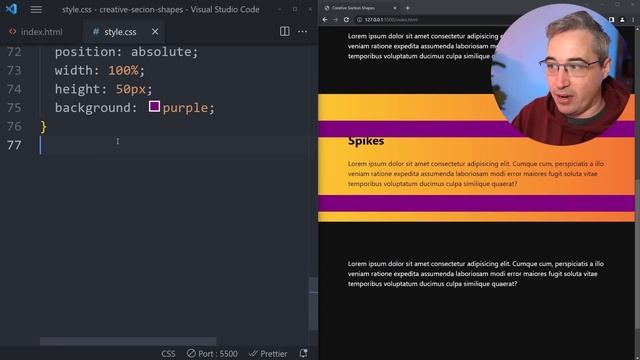640x360 pixels.
Task: Click the '100%' width value
Action: point(123,70)
